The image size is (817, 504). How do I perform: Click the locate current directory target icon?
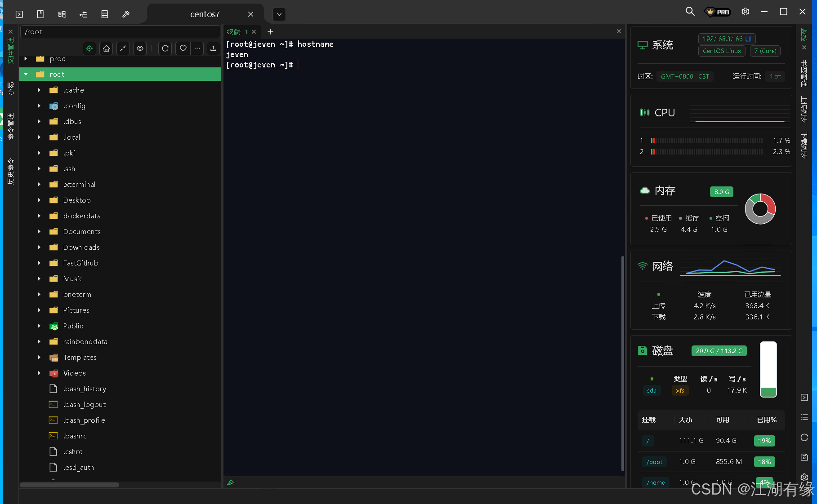click(89, 49)
